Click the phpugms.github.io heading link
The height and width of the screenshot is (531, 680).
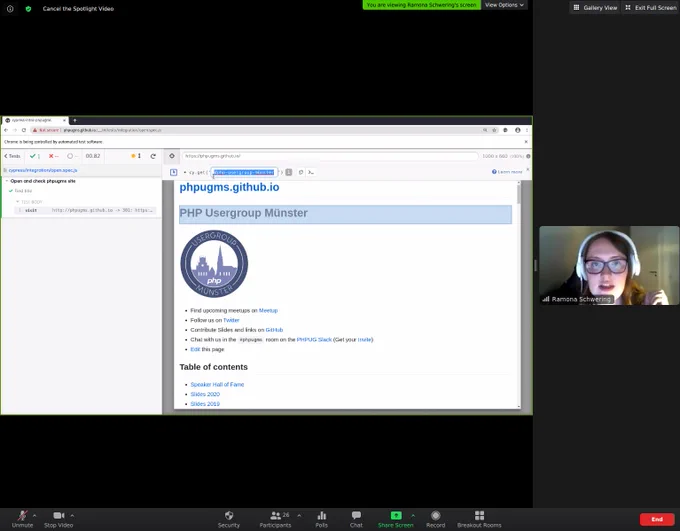229,187
